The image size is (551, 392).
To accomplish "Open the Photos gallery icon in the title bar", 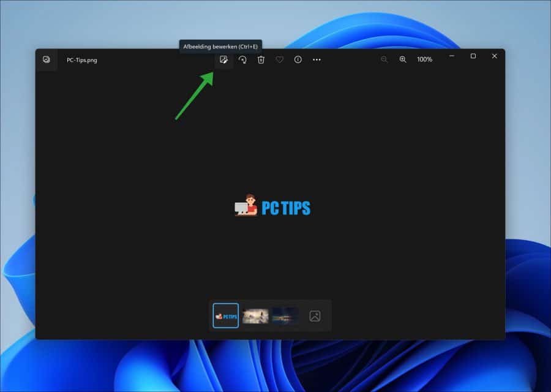I will pos(47,59).
